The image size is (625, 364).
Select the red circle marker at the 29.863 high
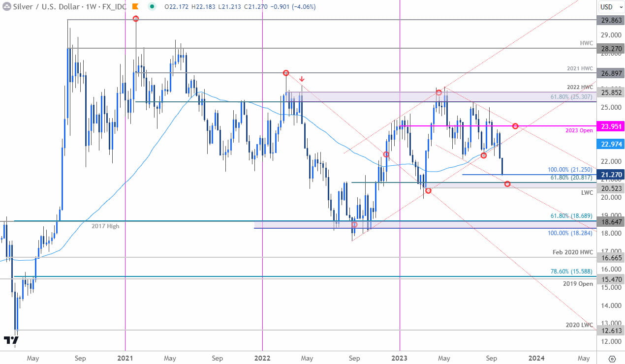pos(136,19)
